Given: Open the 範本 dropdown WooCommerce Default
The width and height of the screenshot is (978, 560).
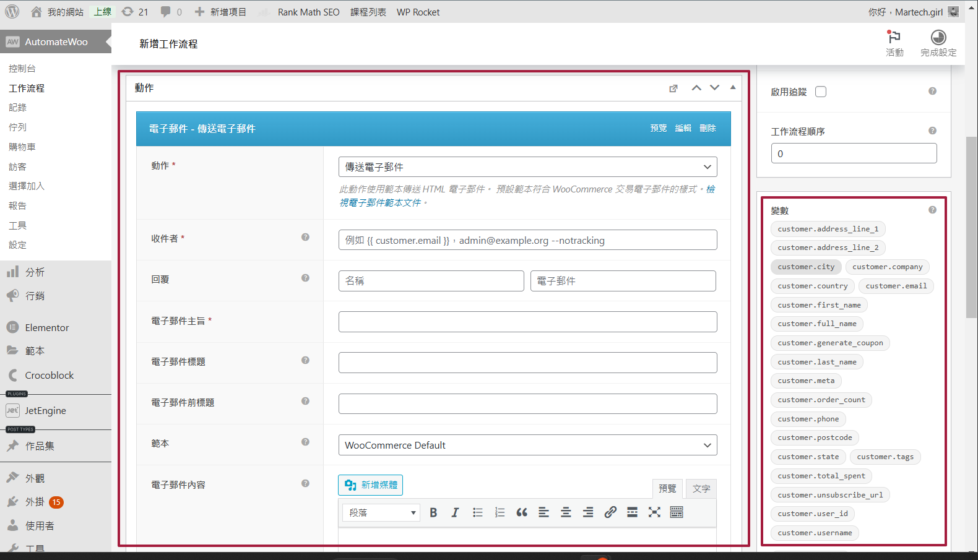Looking at the screenshot, I should pyautogui.click(x=528, y=445).
